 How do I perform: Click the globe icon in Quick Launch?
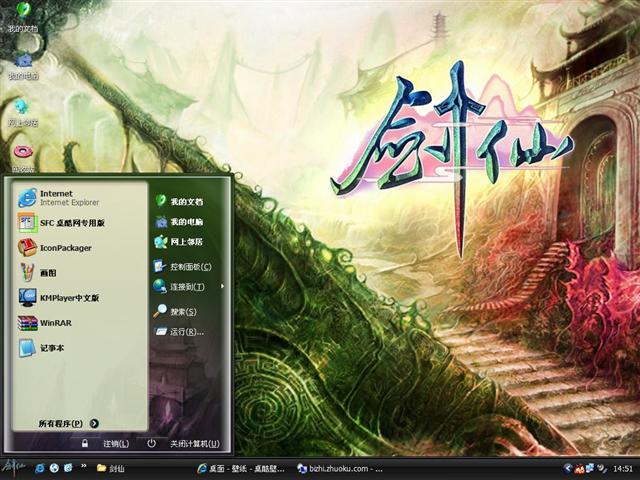pos(54,468)
